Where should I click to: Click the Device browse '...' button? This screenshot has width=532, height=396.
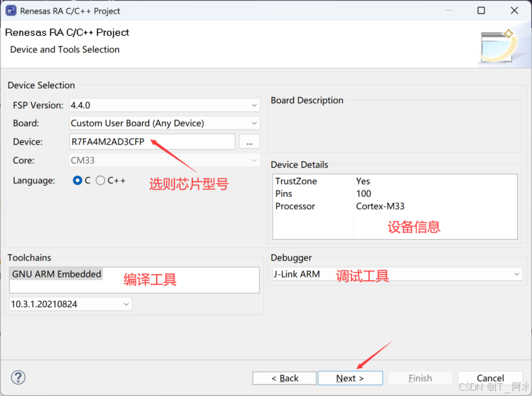pos(249,141)
